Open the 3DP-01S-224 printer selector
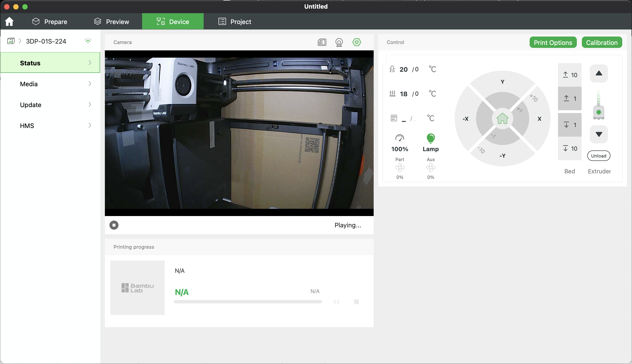Viewport: 632px width, 364px height. coord(46,41)
